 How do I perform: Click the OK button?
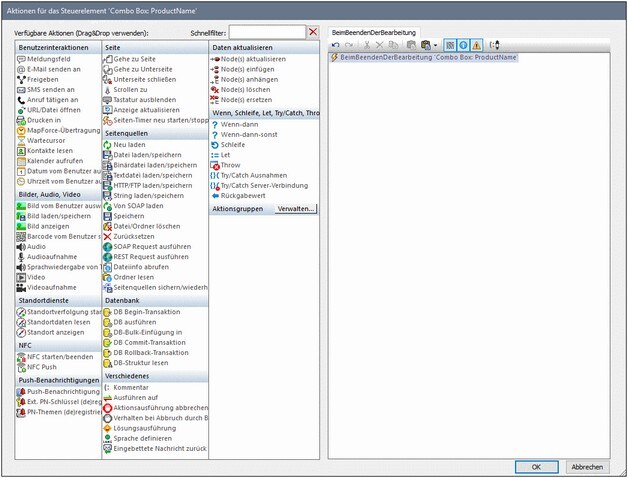coord(536,466)
